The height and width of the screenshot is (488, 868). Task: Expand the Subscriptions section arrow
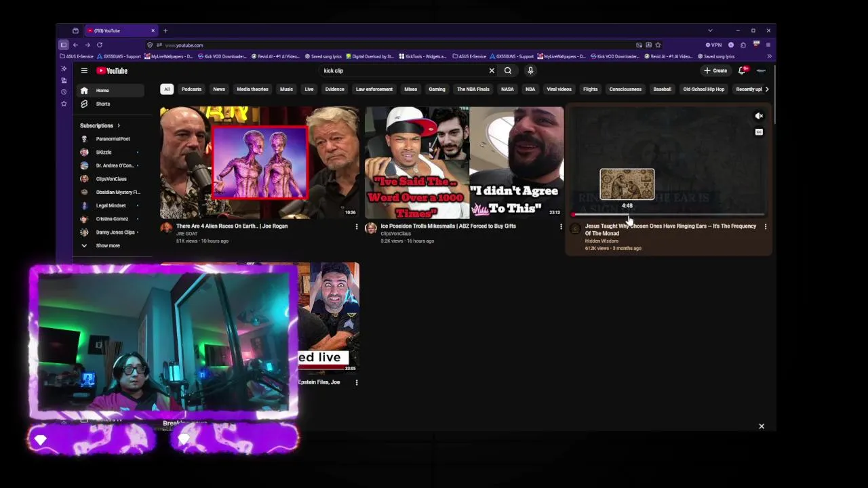pos(119,125)
